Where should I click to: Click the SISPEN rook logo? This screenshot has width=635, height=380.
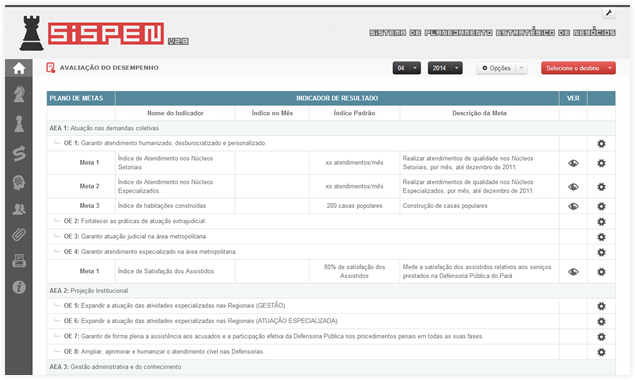[32, 33]
